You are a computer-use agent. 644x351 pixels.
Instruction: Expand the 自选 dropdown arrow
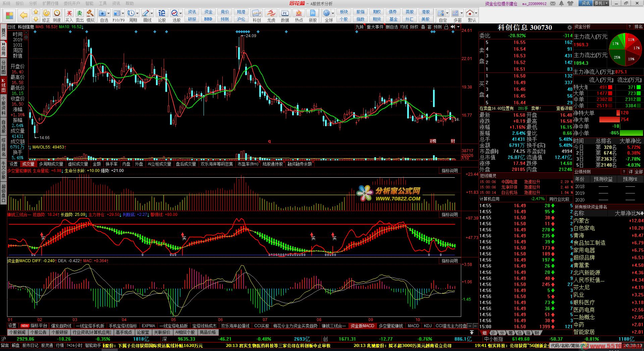pos(109,13)
